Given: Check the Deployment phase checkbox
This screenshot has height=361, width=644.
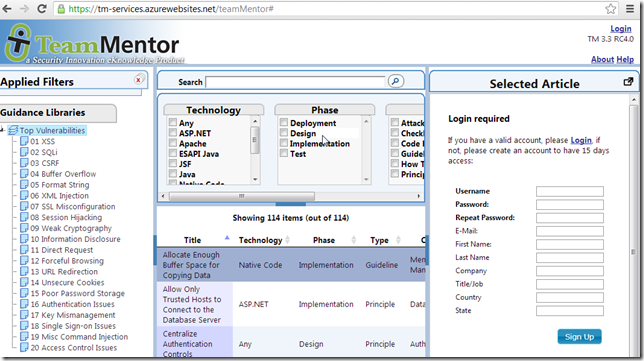Looking at the screenshot, I should (284, 122).
